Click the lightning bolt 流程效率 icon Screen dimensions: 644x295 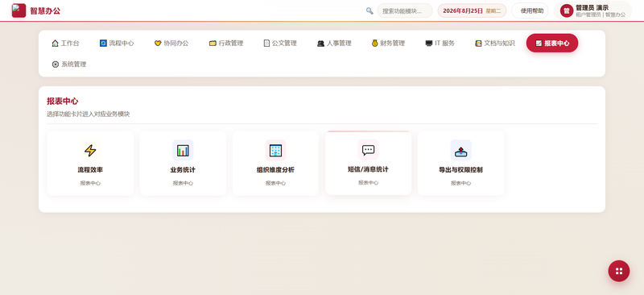[90, 150]
